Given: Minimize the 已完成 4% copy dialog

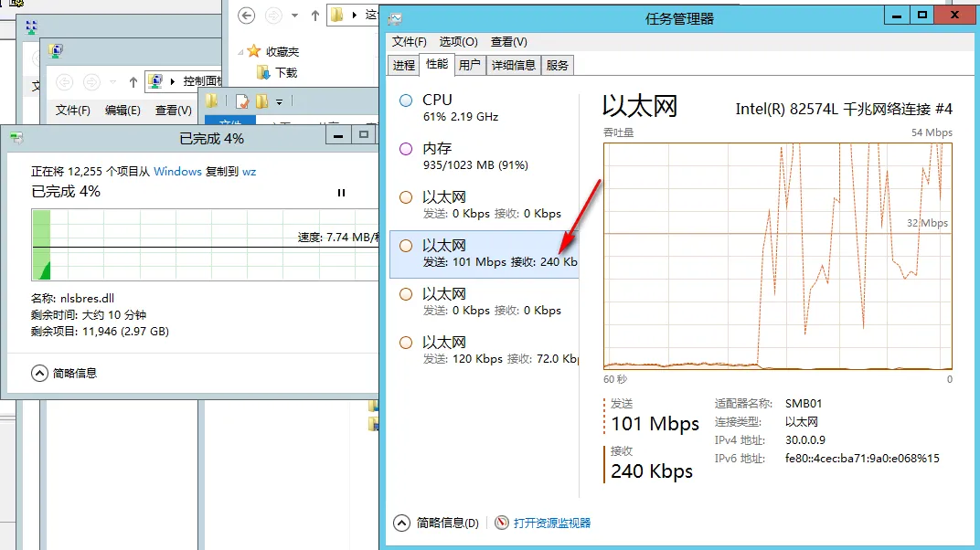Looking at the screenshot, I should point(338,135).
